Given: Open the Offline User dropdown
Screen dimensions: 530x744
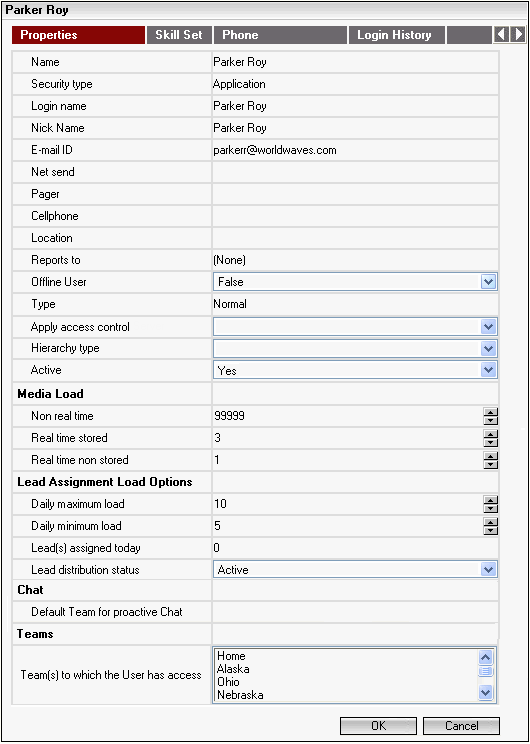Looking at the screenshot, I should click(x=488, y=282).
